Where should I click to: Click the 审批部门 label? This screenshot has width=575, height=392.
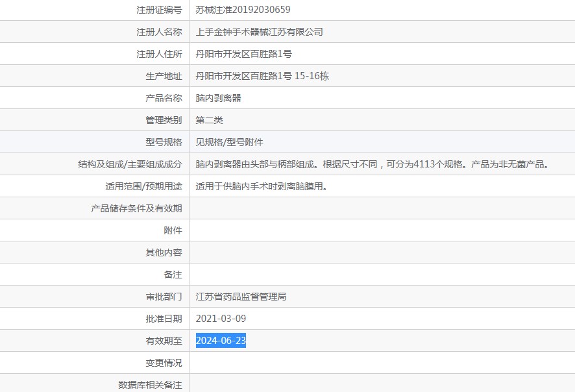point(164,297)
